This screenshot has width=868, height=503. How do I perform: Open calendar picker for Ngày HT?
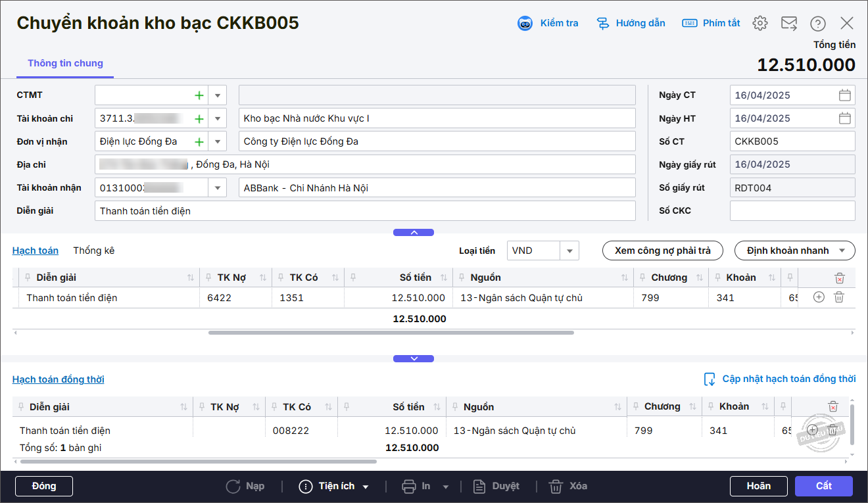pyautogui.click(x=845, y=118)
